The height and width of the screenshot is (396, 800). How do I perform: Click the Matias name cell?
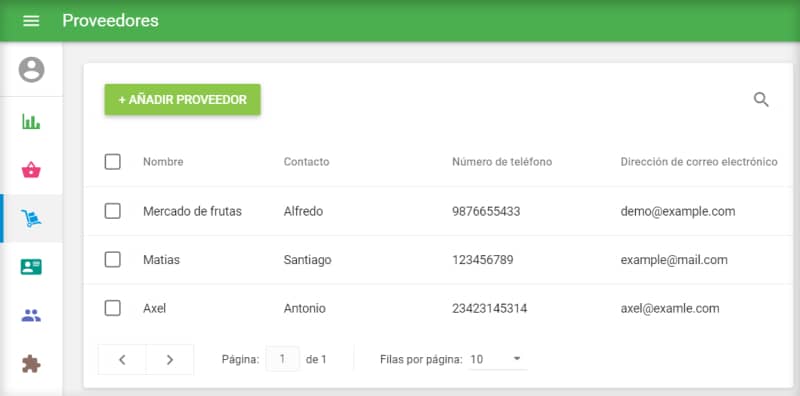pyautogui.click(x=161, y=260)
